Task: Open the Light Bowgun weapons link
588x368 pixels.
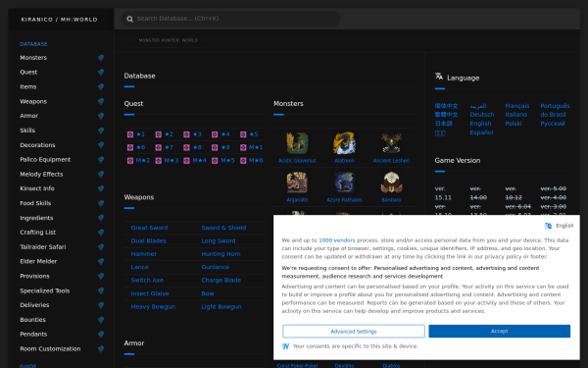Action: pos(221,307)
